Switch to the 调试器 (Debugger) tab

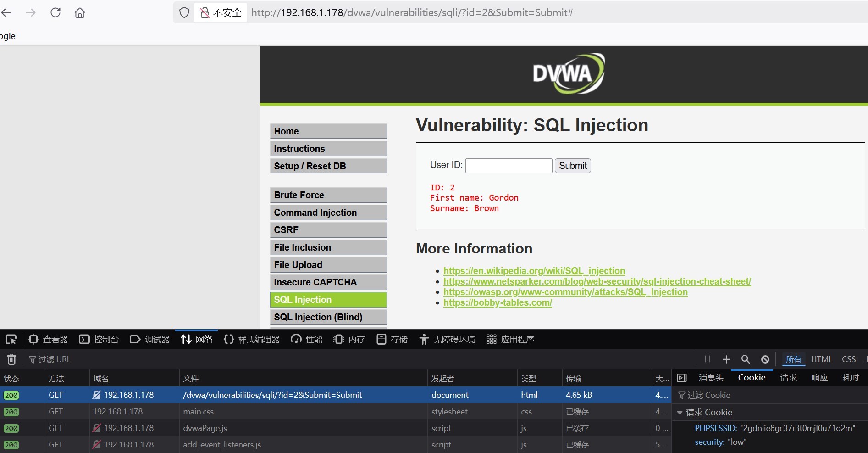tap(150, 340)
